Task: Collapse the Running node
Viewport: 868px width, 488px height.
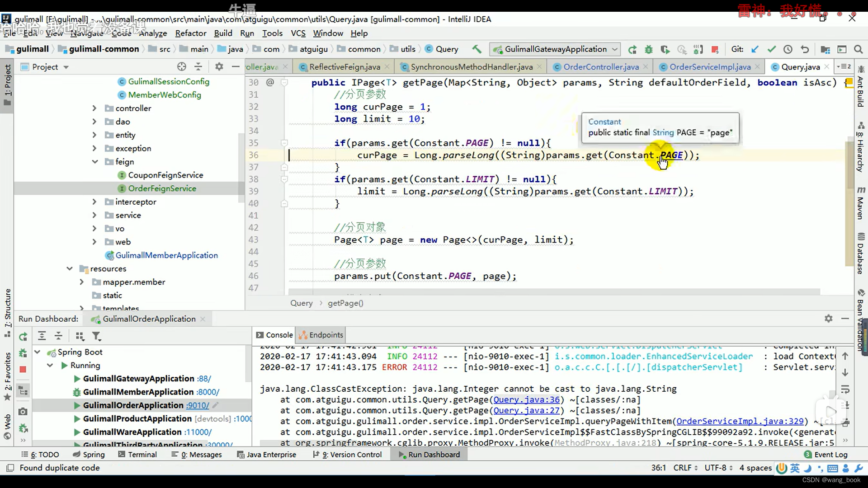Action: [50, 366]
